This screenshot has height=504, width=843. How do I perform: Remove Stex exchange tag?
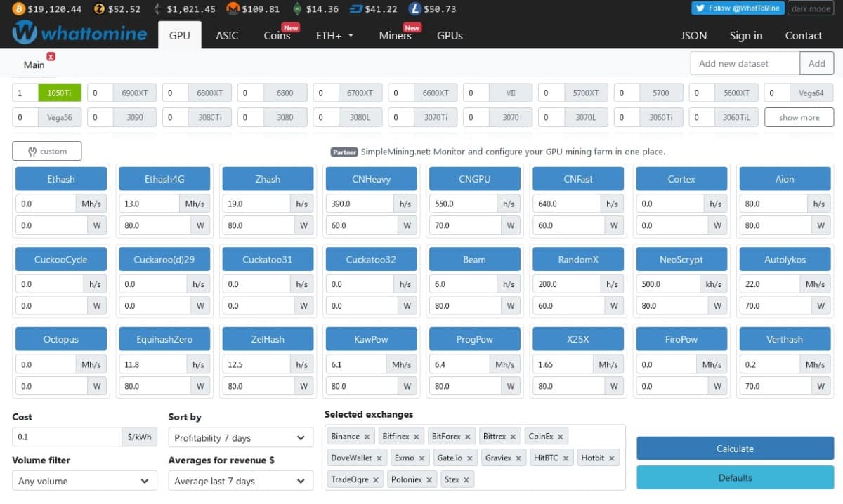[x=466, y=480]
